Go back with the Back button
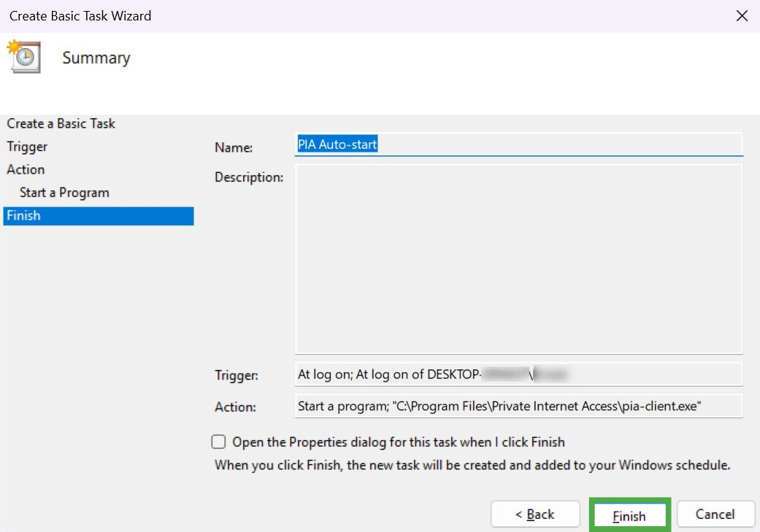 click(x=535, y=514)
